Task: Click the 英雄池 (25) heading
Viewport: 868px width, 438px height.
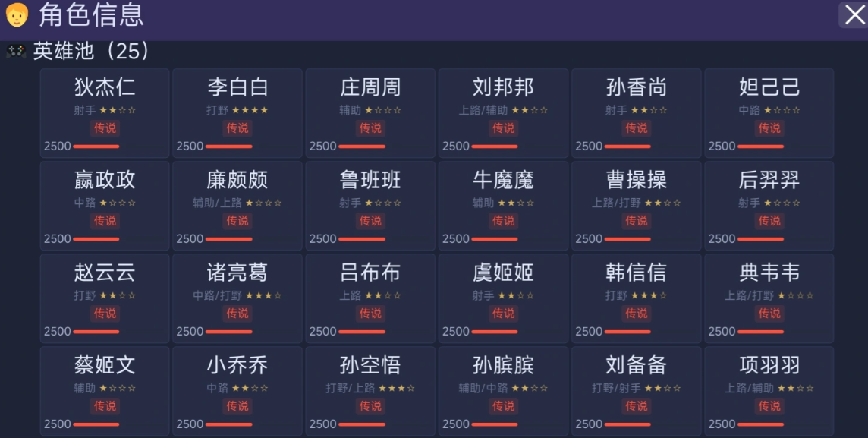Action: [91, 51]
